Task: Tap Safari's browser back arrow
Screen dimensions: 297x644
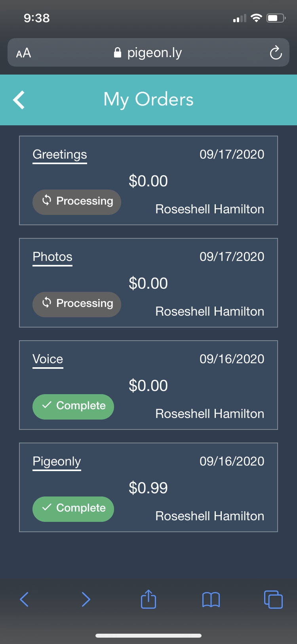Action: (x=24, y=599)
